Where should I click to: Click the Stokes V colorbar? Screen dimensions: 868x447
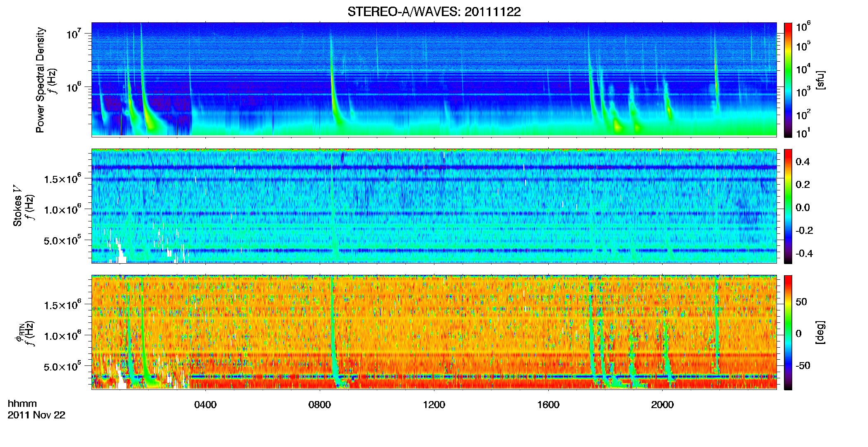click(788, 206)
